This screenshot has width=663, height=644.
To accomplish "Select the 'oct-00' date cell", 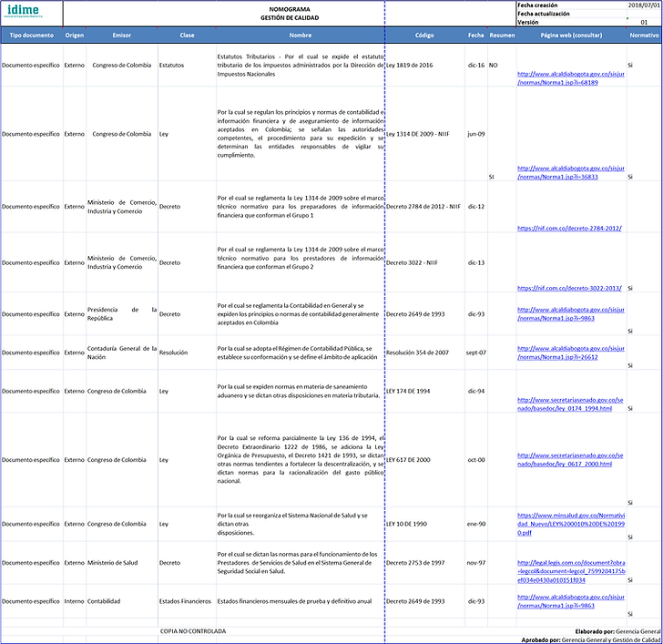I will 476,460.
